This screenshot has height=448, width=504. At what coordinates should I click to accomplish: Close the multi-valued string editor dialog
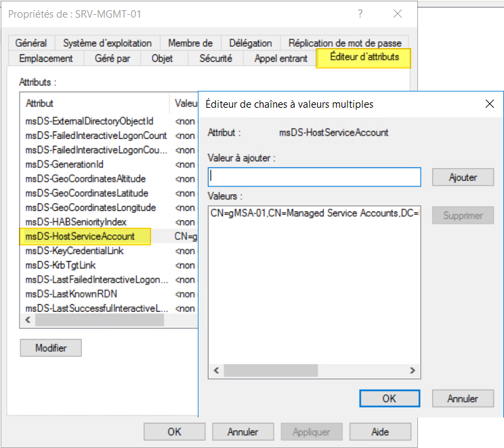pos(490,104)
